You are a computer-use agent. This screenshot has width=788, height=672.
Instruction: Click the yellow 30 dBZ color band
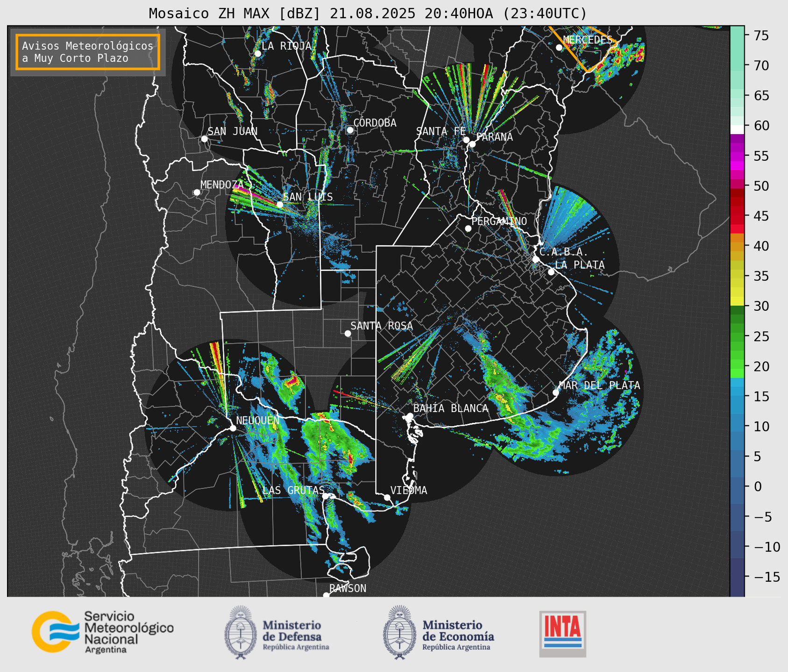[x=737, y=301]
